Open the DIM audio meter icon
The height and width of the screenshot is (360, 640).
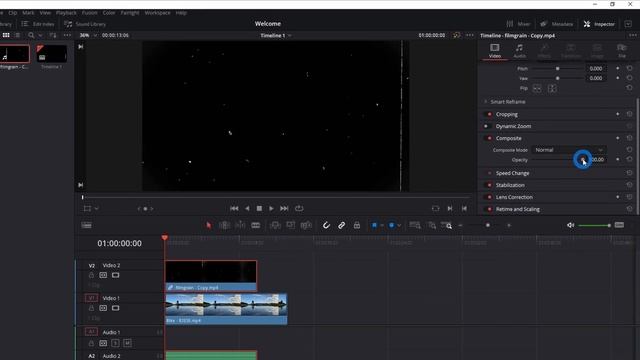(619, 225)
